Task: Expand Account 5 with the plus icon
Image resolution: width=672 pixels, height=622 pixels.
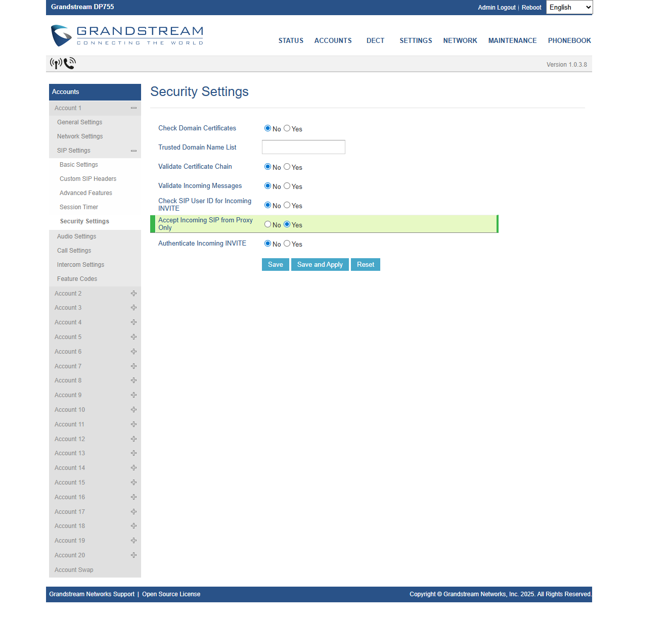Action: (133, 337)
